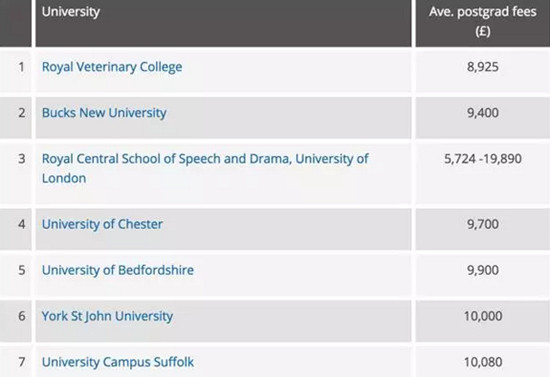Click rank number 1 cell

point(16,72)
